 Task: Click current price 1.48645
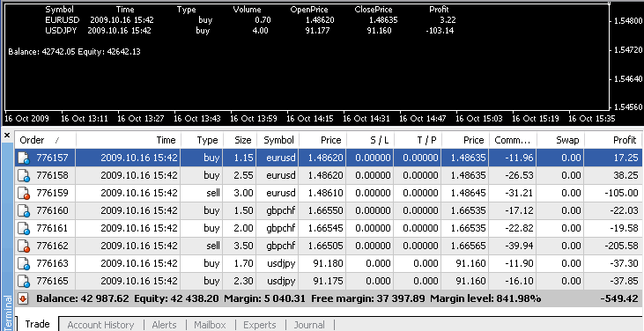pos(468,193)
